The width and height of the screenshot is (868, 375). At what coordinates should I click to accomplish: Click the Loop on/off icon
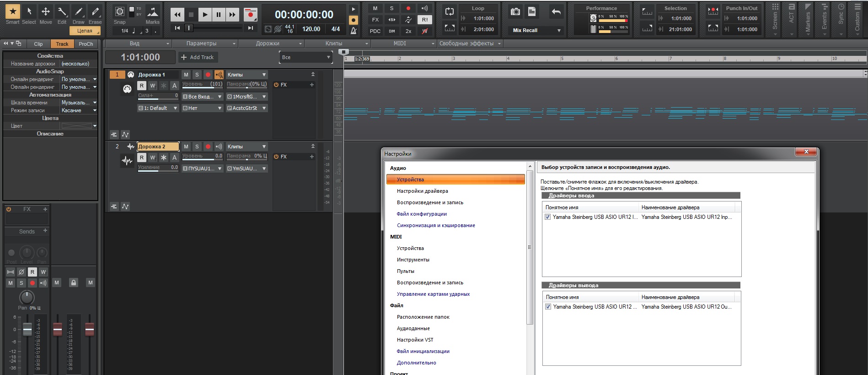point(450,12)
